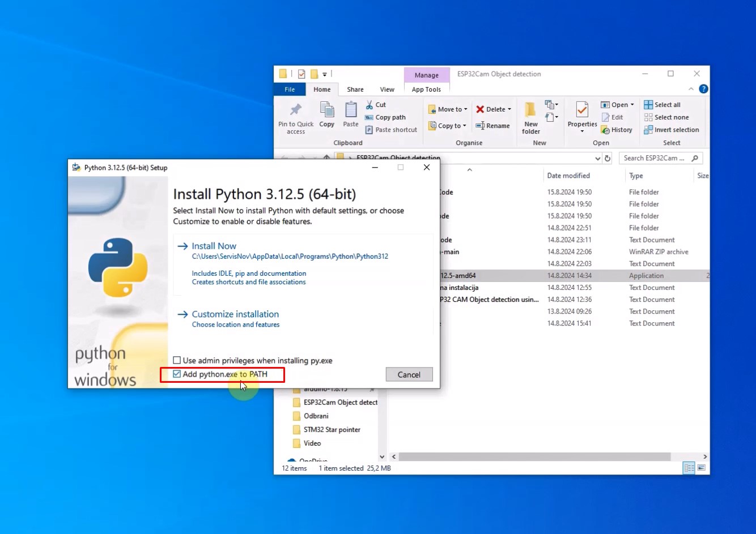Click the Cut scissors icon
The height and width of the screenshot is (534, 756).
click(x=369, y=105)
